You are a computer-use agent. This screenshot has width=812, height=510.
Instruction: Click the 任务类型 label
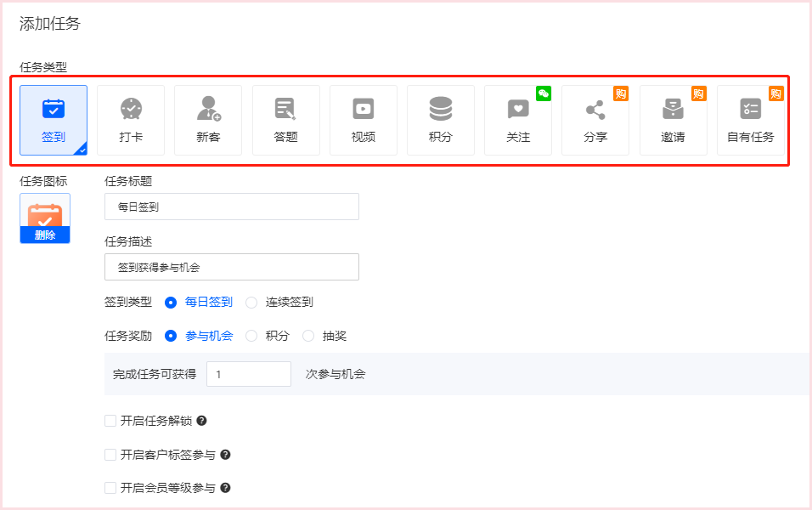pos(43,67)
